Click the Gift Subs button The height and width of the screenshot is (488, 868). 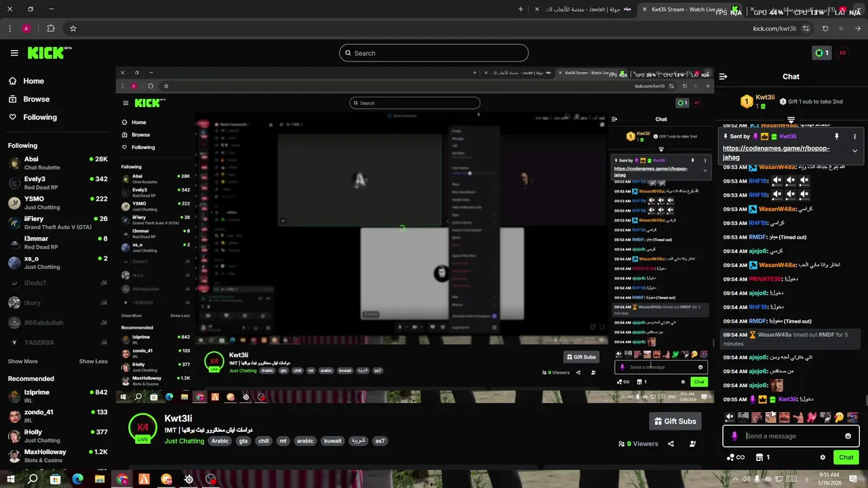point(675,421)
